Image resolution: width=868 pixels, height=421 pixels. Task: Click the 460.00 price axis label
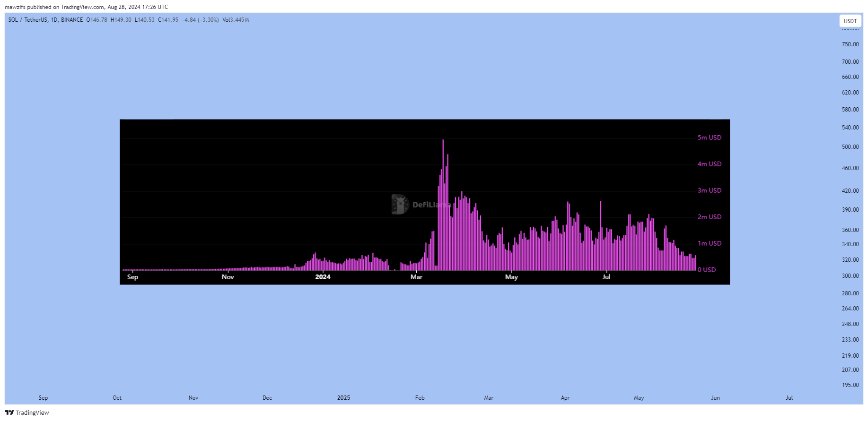point(850,168)
